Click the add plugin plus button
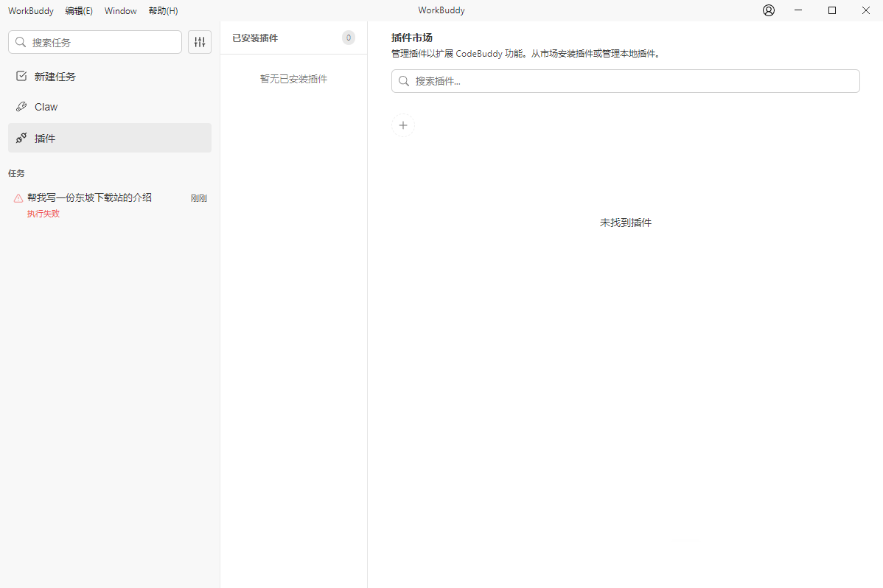Viewport: 883px width, 588px height. 403,125
